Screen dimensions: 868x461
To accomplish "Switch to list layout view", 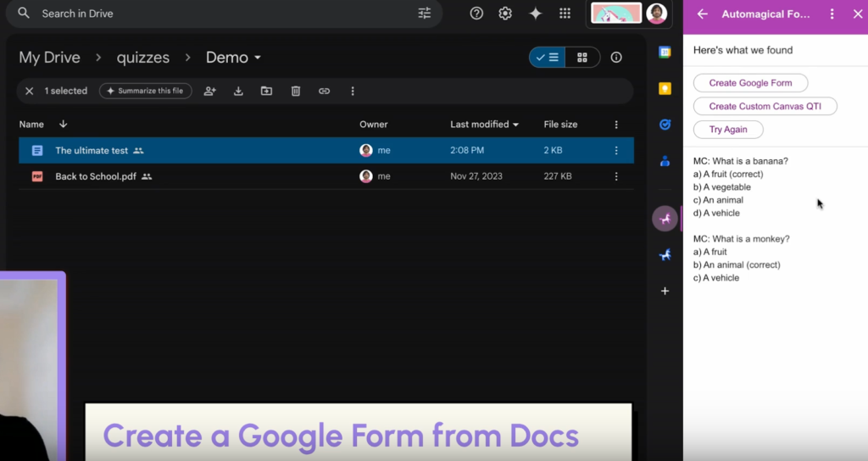I will click(547, 57).
